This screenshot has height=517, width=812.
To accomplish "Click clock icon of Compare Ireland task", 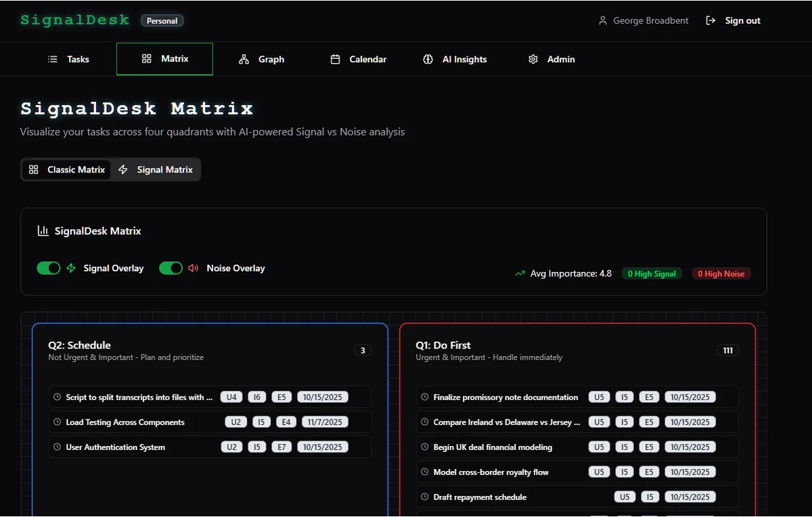I will pos(425,422).
